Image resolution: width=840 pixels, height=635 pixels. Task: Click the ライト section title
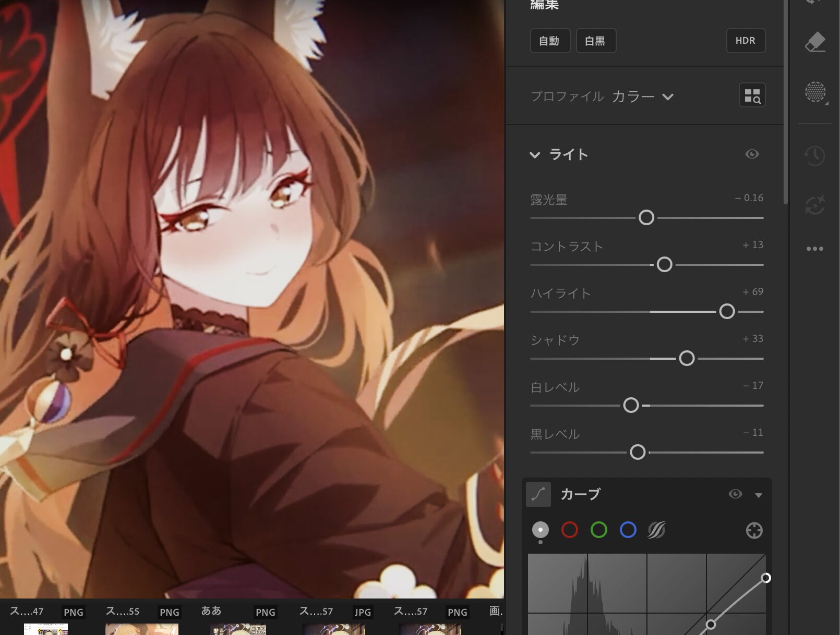pos(569,155)
